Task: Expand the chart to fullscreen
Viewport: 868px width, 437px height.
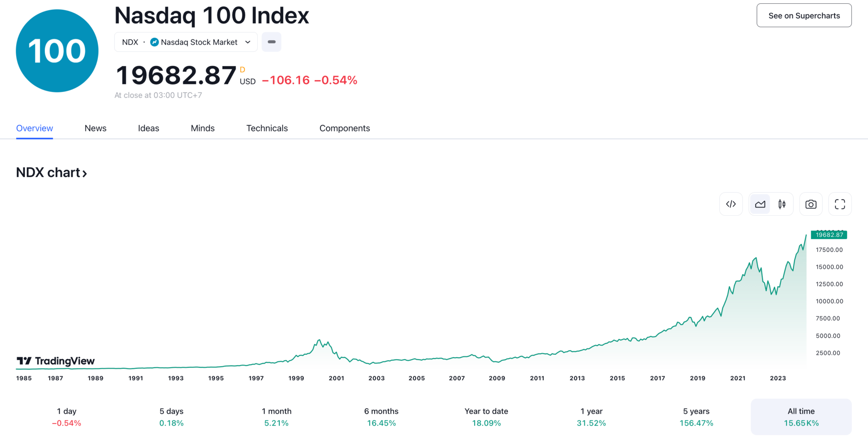Action: coord(840,204)
